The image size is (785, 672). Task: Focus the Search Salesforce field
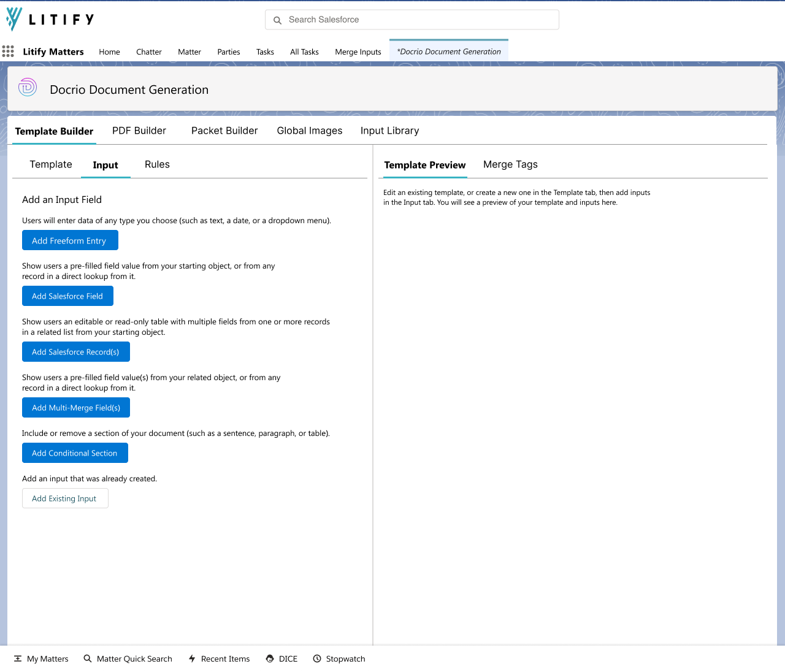coord(412,20)
